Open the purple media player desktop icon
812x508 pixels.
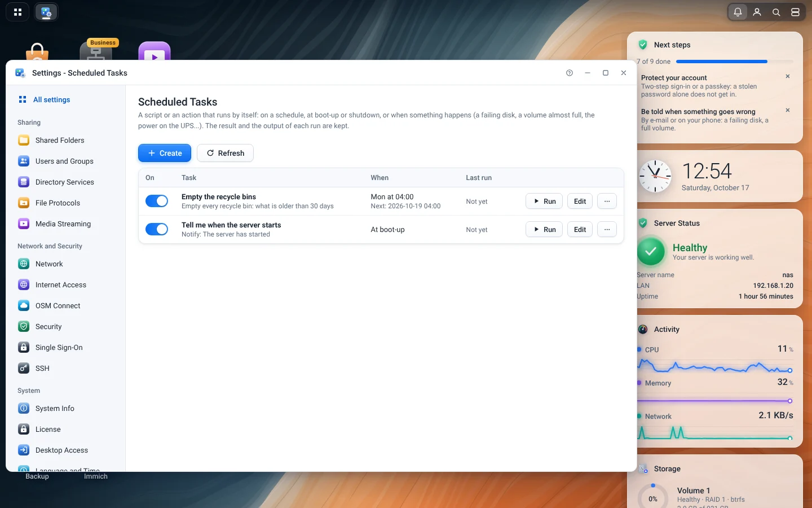(x=155, y=51)
